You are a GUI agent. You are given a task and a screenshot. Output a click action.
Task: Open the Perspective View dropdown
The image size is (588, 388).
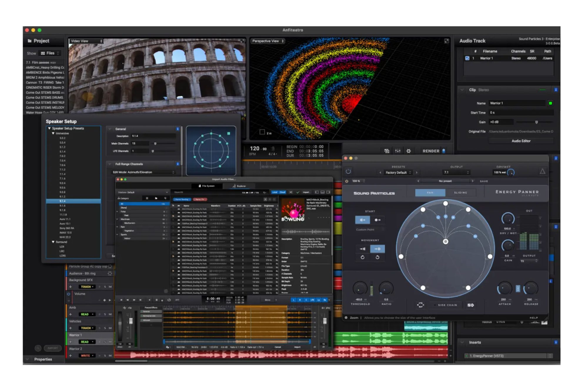268,41
